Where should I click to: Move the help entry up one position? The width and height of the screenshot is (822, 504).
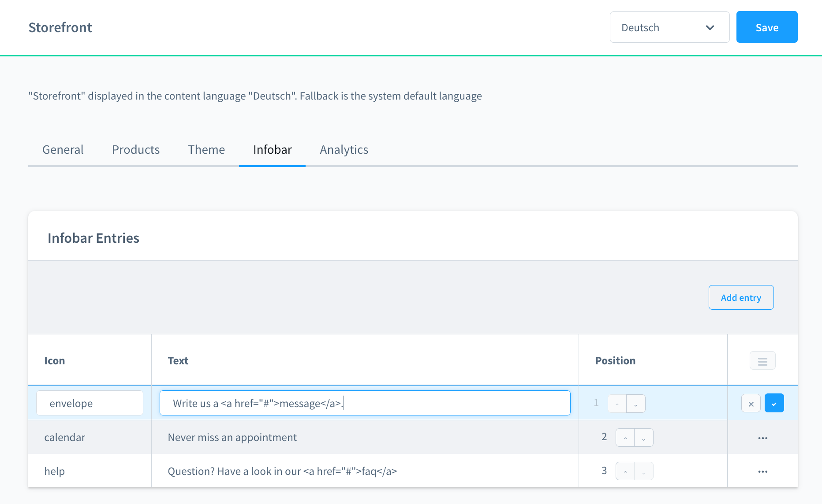pos(625,471)
